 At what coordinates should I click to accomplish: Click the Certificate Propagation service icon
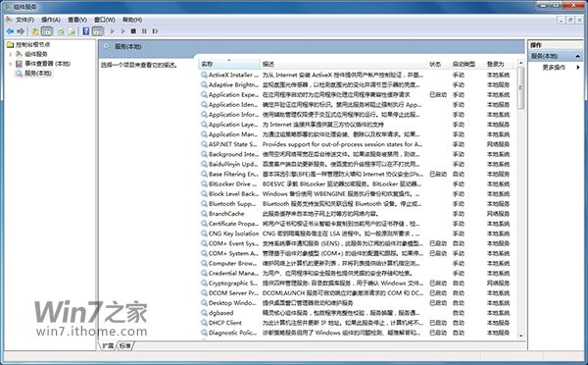(x=204, y=224)
